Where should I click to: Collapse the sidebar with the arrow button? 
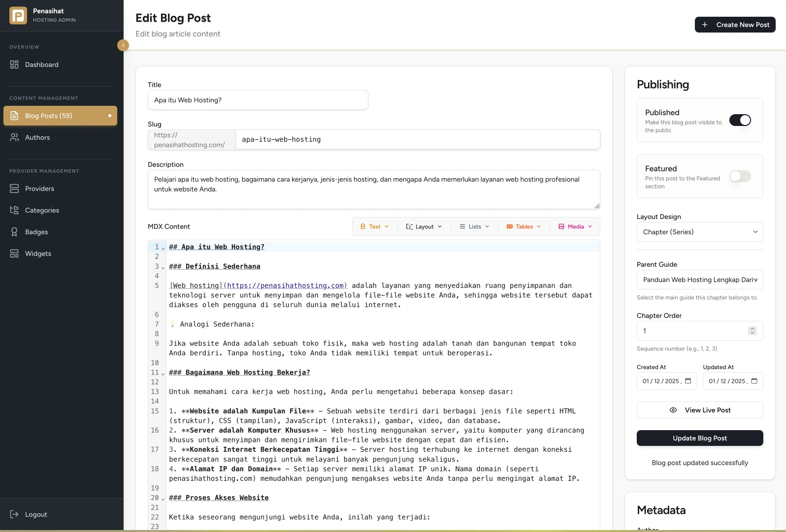tap(123, 45)
